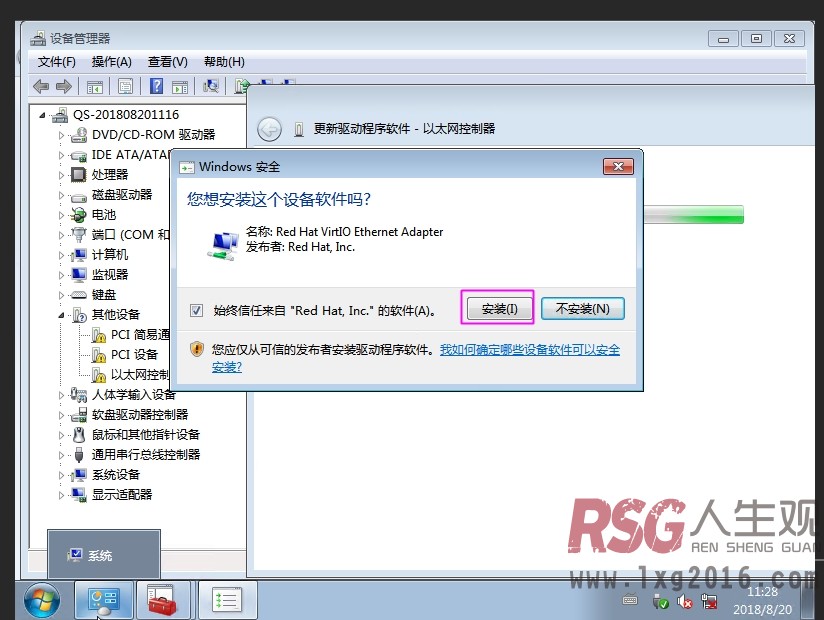
Task: Collapse the QS-201808201116 computer root node
Action: coord(42,115)
